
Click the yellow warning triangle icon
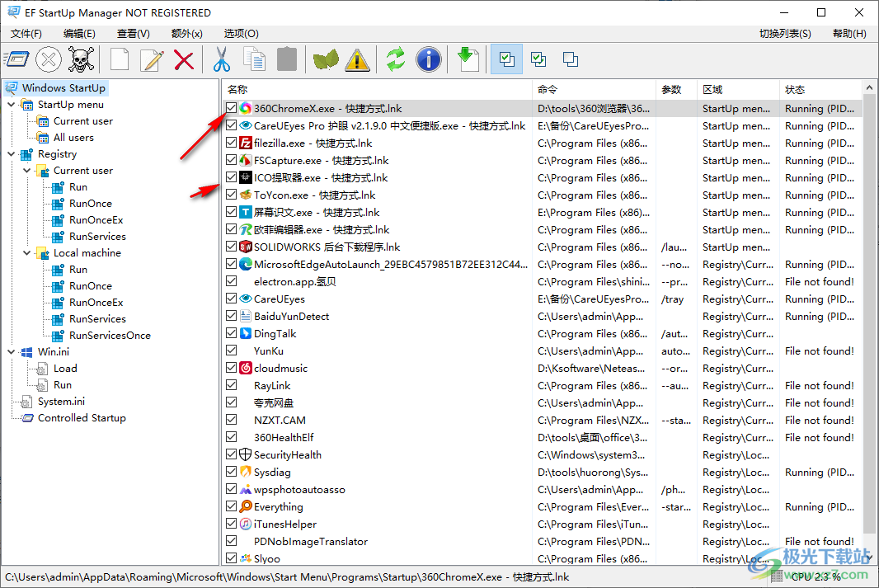click(357, 59)
